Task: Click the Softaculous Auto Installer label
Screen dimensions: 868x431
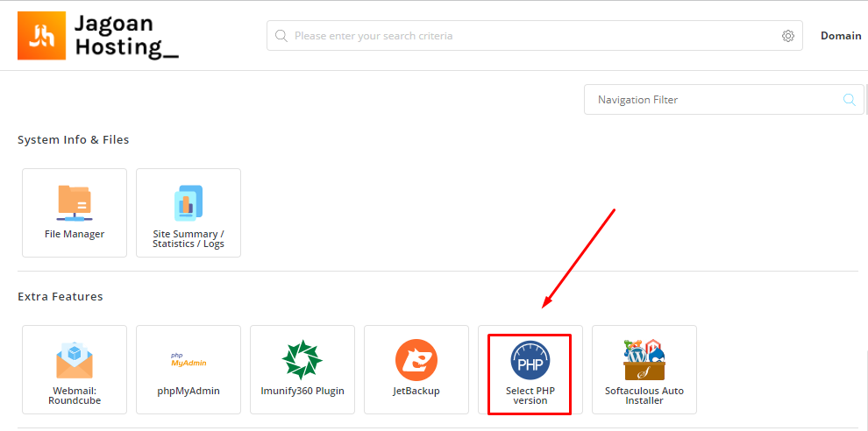Action: pyautogui.click(x=644, y=396)
